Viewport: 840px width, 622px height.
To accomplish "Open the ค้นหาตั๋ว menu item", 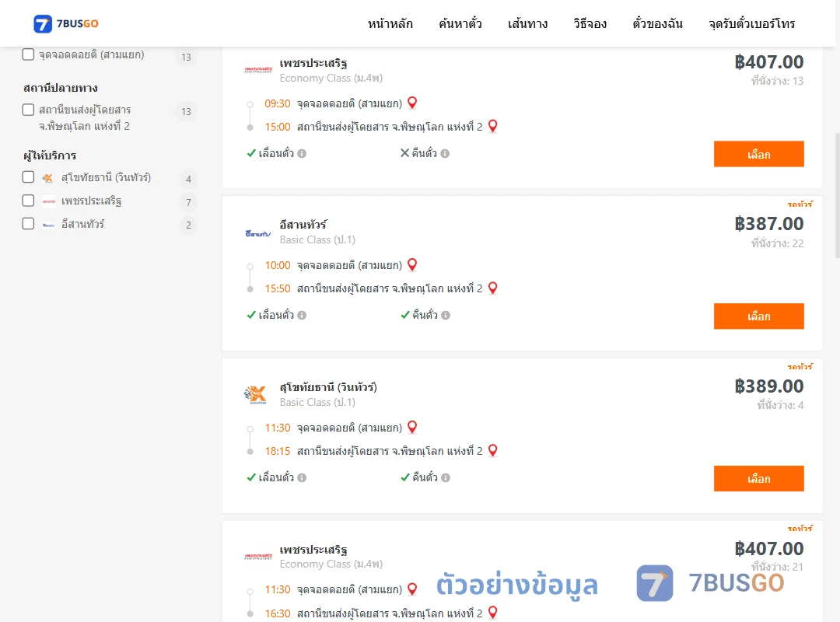I will tap(460, 23).
